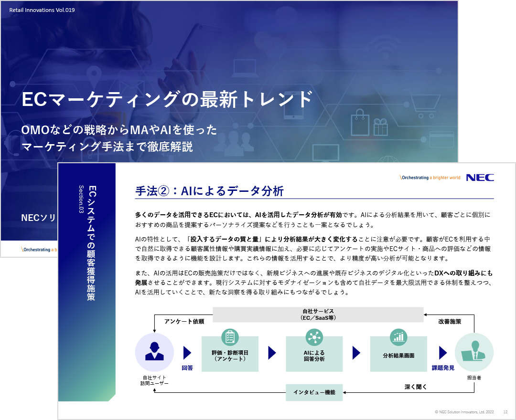The width and height of the screenshot is (516, 420).
Task: Click the AI network node icon
Action: pyautogui.click(x=314, y=337)
